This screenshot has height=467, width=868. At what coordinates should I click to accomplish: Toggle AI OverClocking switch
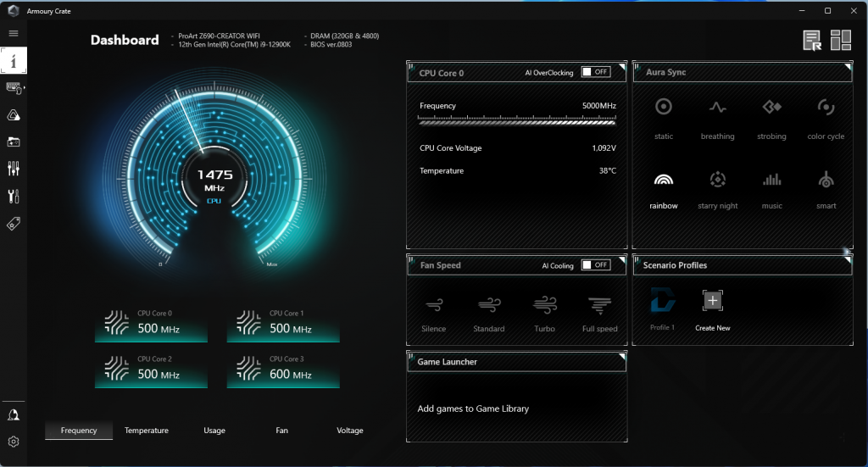pos(596,72)
